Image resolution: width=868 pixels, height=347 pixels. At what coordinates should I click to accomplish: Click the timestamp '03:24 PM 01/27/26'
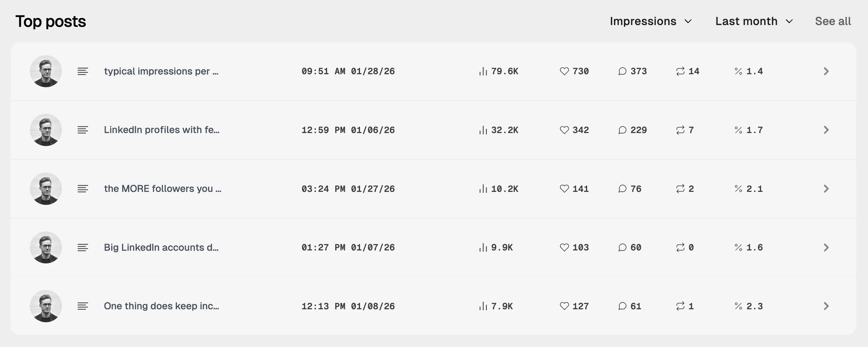(x=348, y=189)
